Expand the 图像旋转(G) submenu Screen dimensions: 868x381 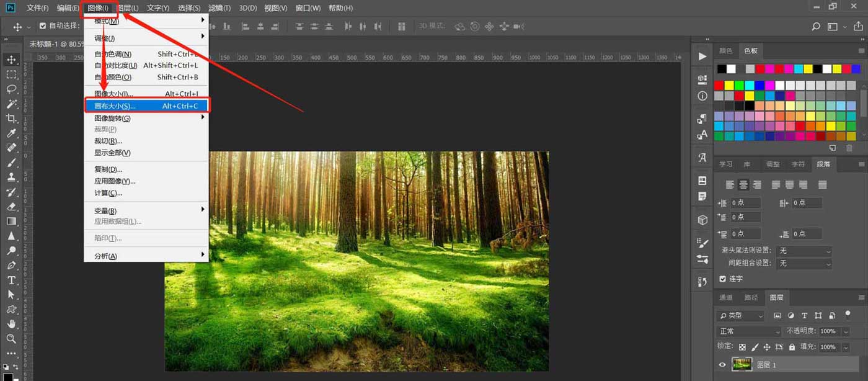click(x=146, y=118)
